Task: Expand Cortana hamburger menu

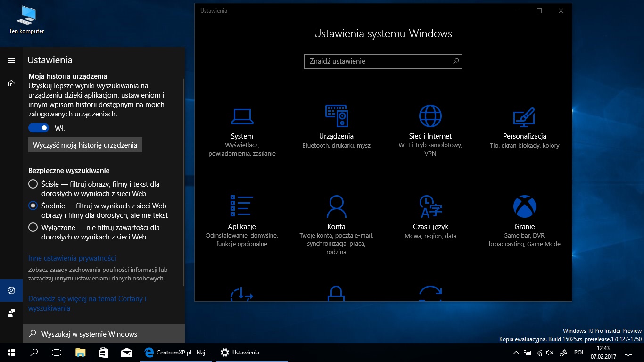Action: tap(11, 60)
